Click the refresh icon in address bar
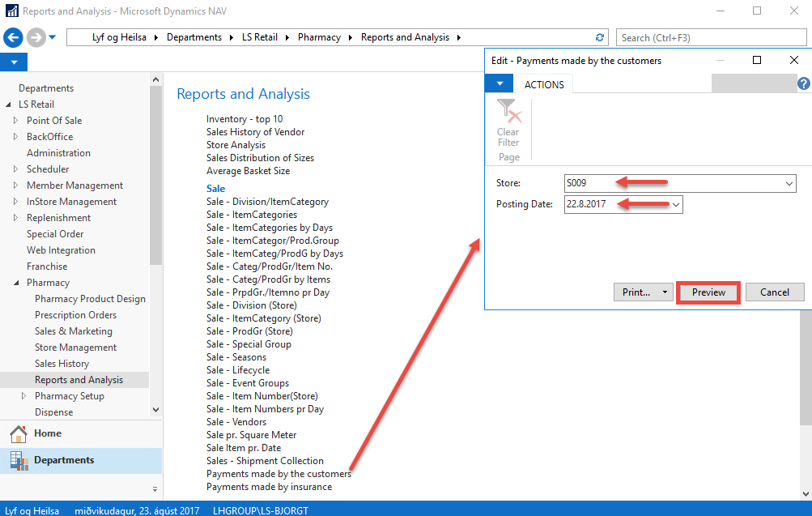This screenshot has height=516, width=812. click(600, 37)
